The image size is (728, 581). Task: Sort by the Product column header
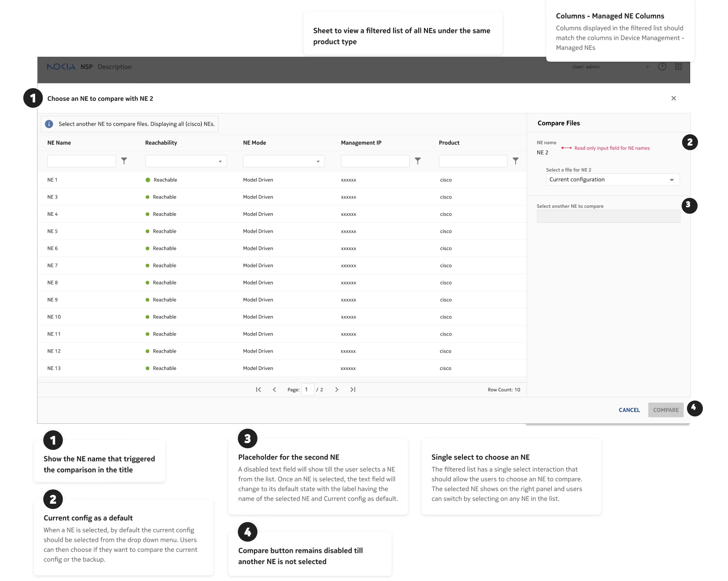449,143
